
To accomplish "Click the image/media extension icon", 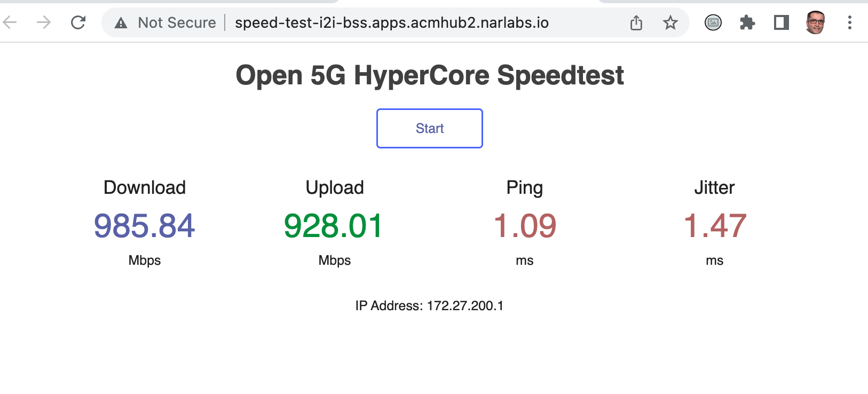I will (x=713, y=22).
